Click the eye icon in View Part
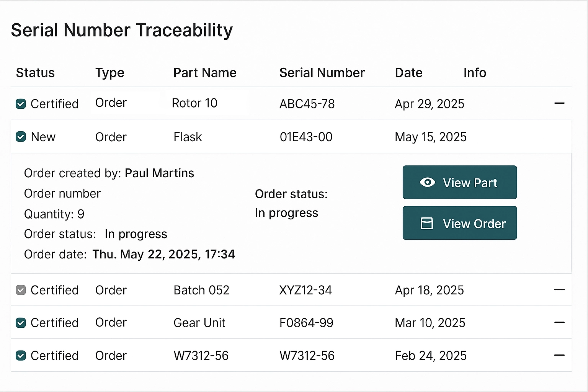The width and height of the screenshot is (588, 392). (x=427, y=182)
